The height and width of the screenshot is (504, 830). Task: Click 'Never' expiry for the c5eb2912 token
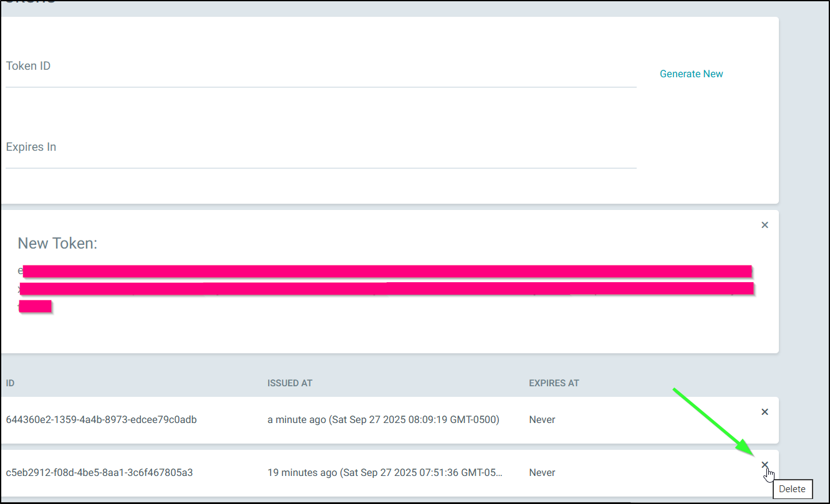(x=542, y=473)
